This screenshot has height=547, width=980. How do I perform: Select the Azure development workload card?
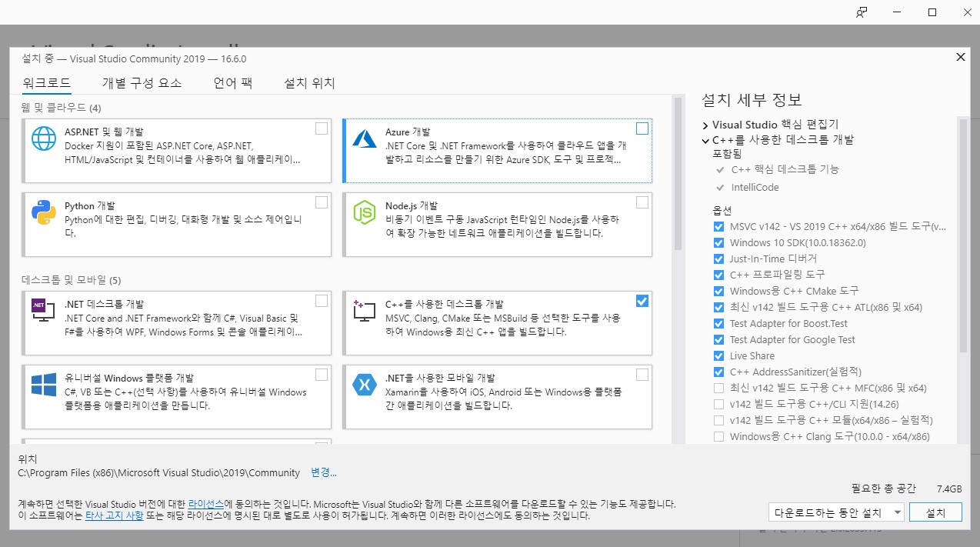[498, 150]
